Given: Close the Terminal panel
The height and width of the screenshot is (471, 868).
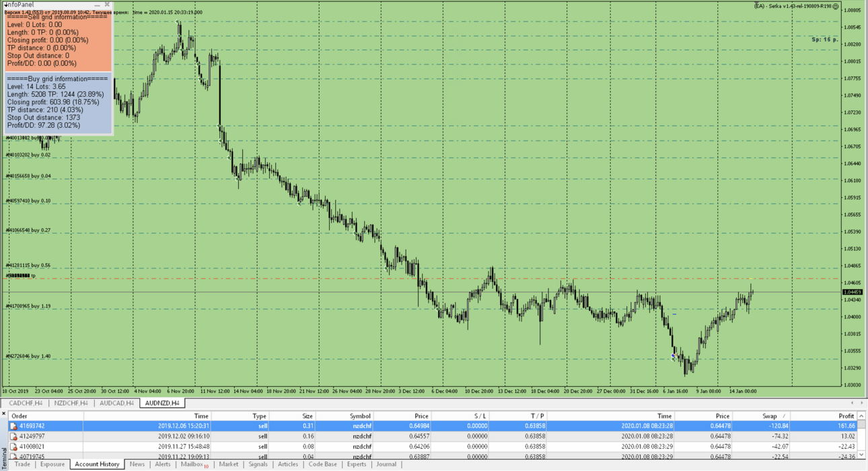Looking at the screenshot, I should 3,413.
